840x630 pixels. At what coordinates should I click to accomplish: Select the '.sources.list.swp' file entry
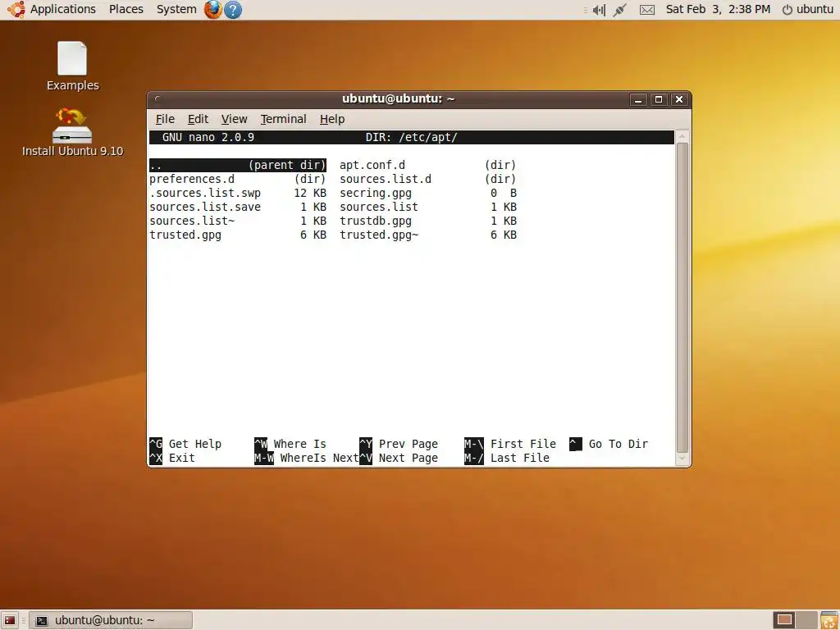[x=238, y=193]
